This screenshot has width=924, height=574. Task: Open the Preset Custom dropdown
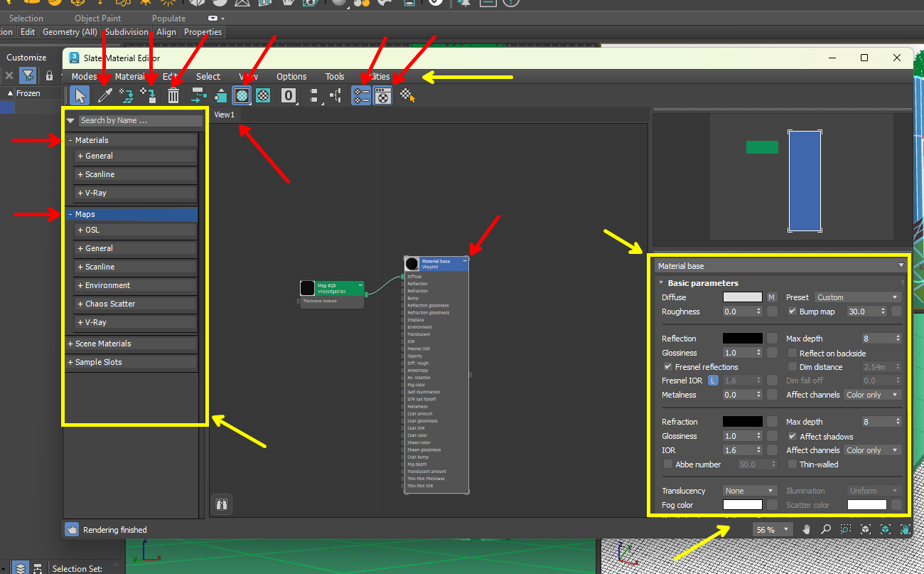[858, 297]
